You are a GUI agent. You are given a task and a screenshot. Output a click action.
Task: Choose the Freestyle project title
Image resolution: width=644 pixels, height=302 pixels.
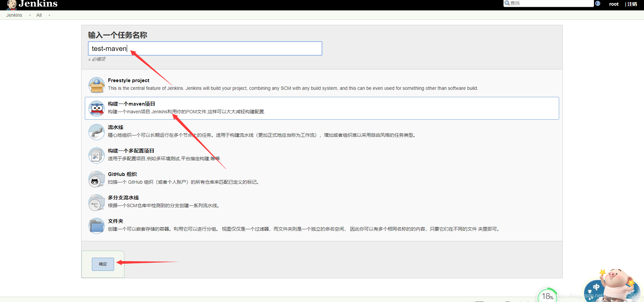pos(128,80)
